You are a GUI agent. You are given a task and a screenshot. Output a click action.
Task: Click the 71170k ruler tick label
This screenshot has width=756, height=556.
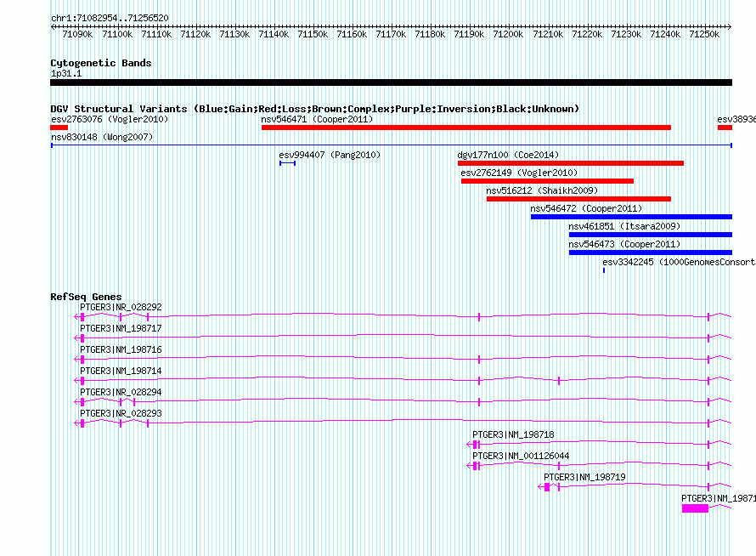click(x=391, y=34)
